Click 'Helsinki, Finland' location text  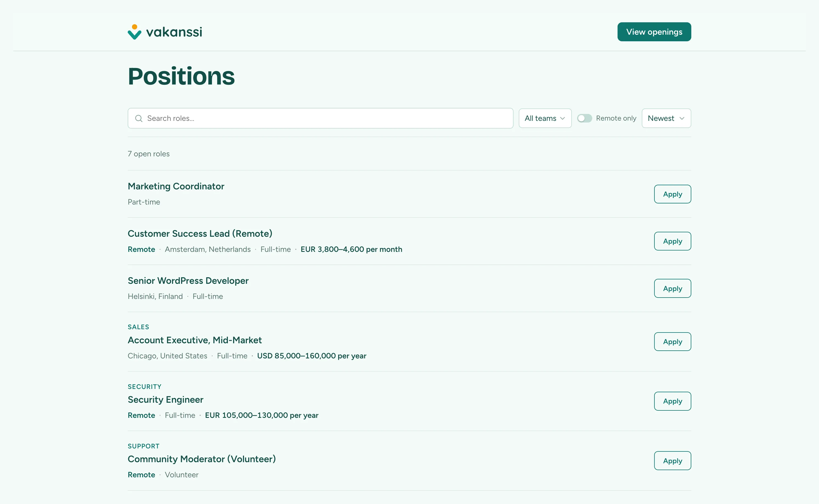[155, 296]
